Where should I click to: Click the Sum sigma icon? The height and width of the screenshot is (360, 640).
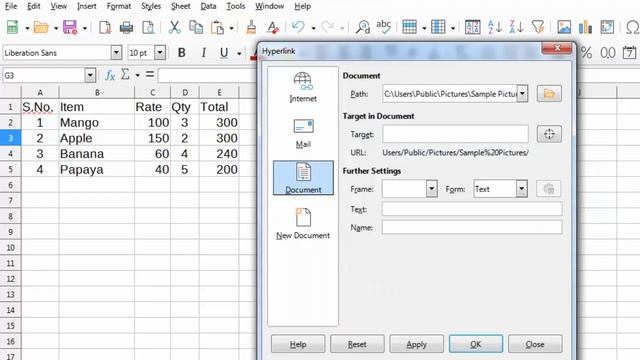[x=125, y=75]
